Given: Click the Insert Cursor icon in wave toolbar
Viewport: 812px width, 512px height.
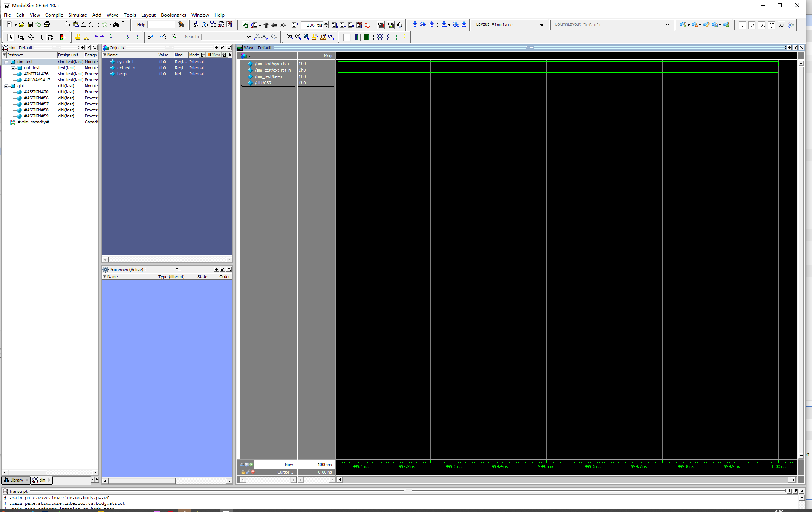Looking at the screenshot, I should coord(78,37).
